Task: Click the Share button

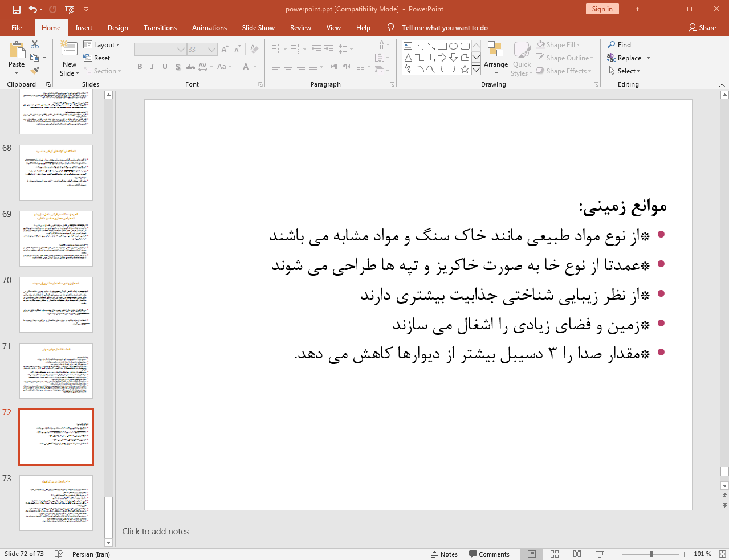Action: click(x=702, y=27)
